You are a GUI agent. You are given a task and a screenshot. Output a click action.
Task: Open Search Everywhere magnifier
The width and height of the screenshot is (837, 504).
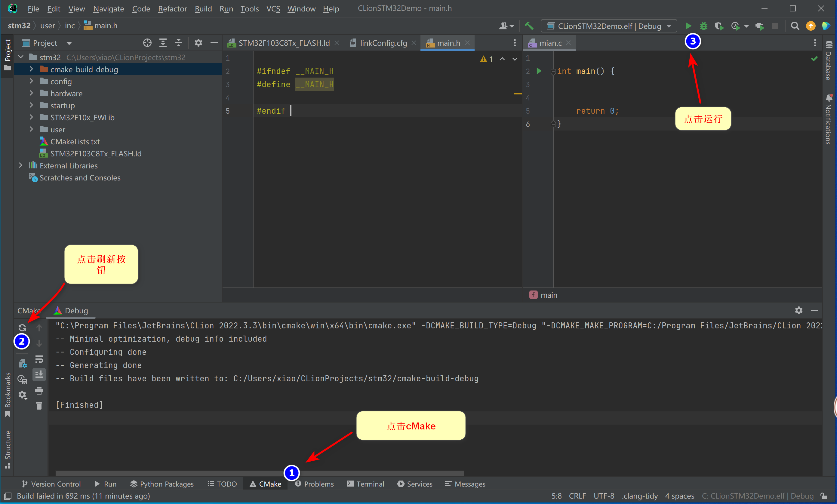795,26
